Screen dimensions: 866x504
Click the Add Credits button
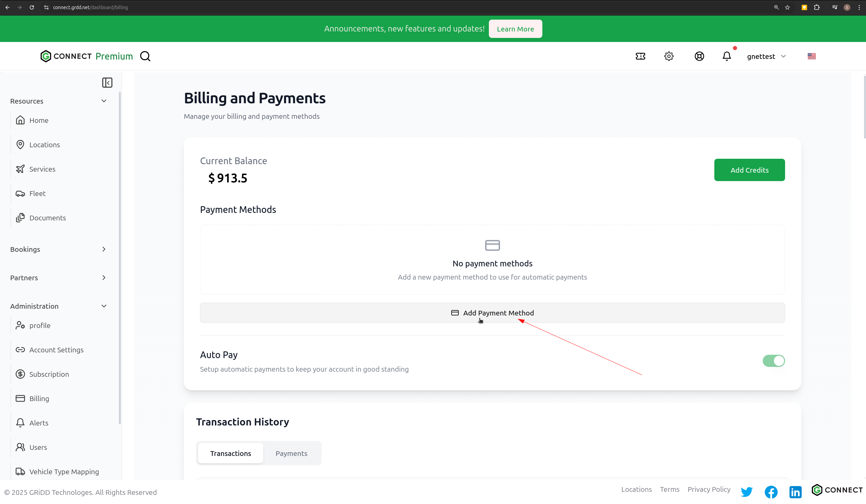tap(749, 170)
